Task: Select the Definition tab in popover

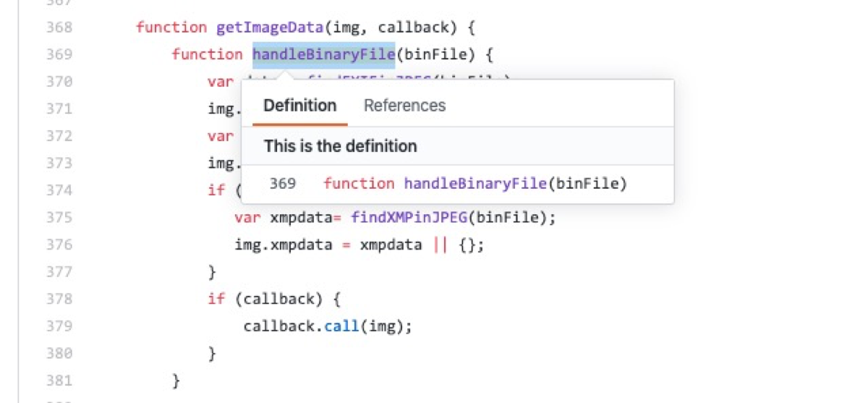Action: [x=299, y=106]
